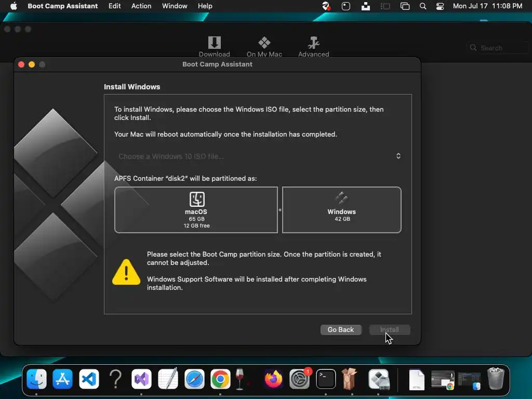This screenshot has width=532, height=399.
Task: Open Firefox from the Dock
Action: tap(273, 379)
